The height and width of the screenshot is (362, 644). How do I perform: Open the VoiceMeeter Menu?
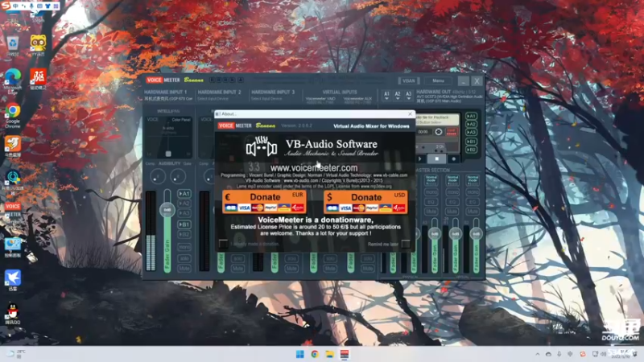(438, 81)
